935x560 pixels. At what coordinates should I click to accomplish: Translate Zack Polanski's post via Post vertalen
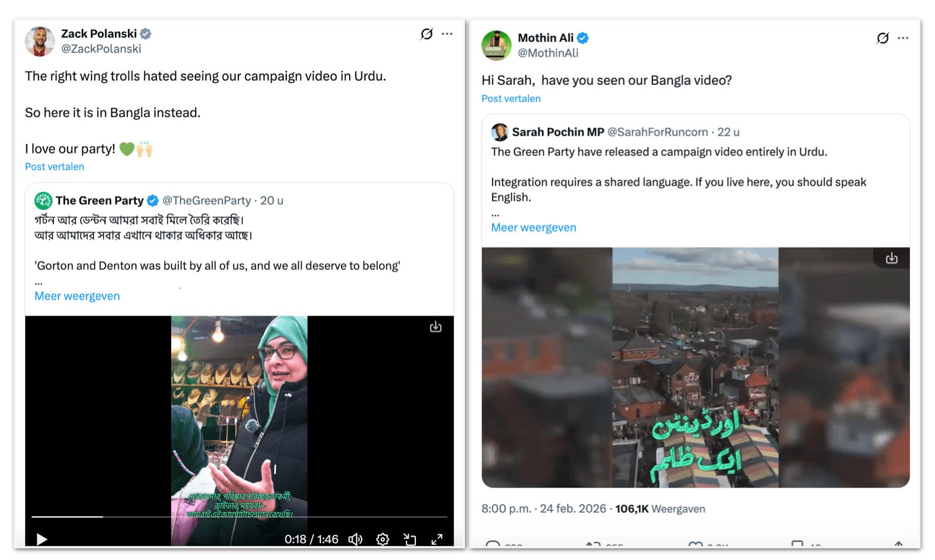[54, 167]
